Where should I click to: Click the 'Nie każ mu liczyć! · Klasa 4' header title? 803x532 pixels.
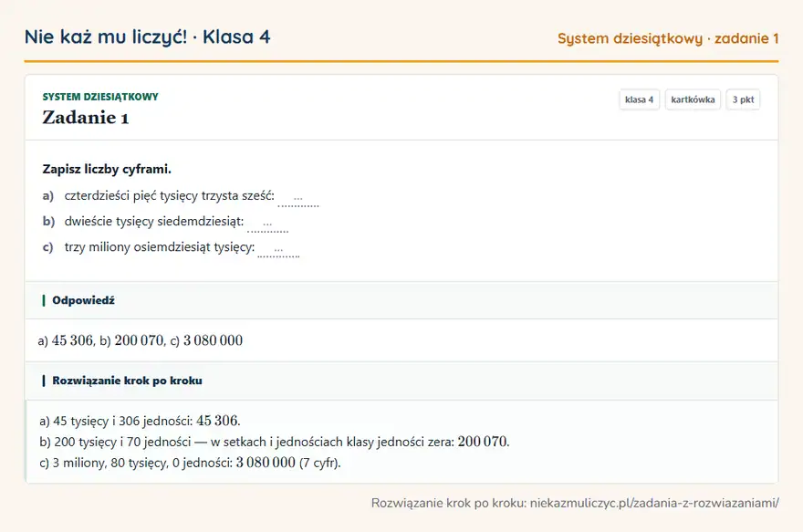click(x=148, y=37)
